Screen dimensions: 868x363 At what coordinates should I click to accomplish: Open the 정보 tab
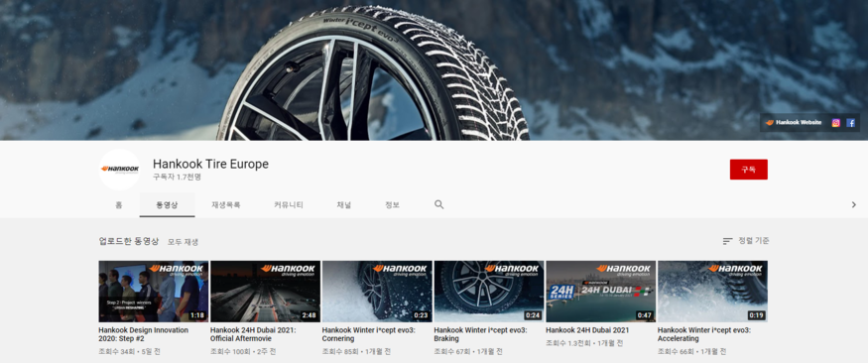(393, 204)
